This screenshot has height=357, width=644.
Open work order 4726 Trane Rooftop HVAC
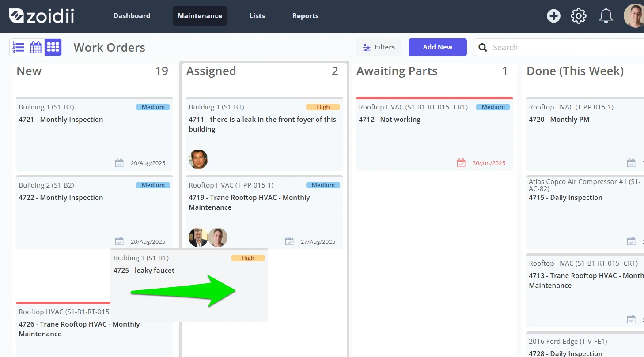tap(79, 329)
